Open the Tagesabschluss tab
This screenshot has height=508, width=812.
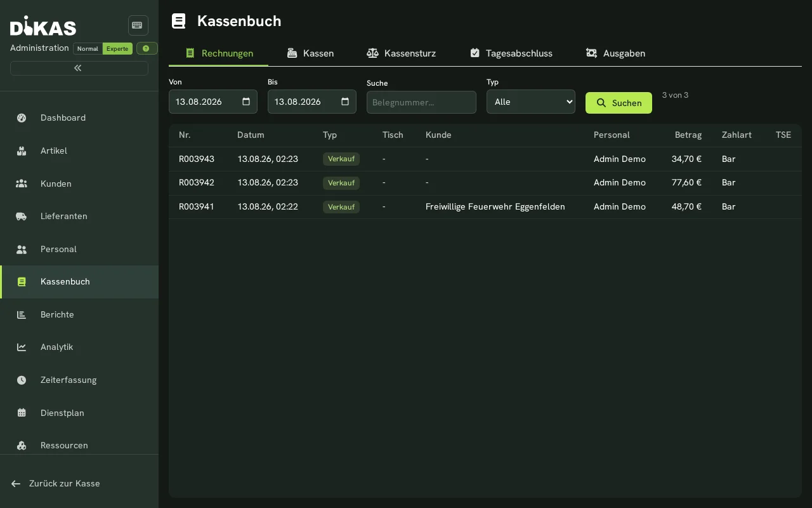coord(511,53)
